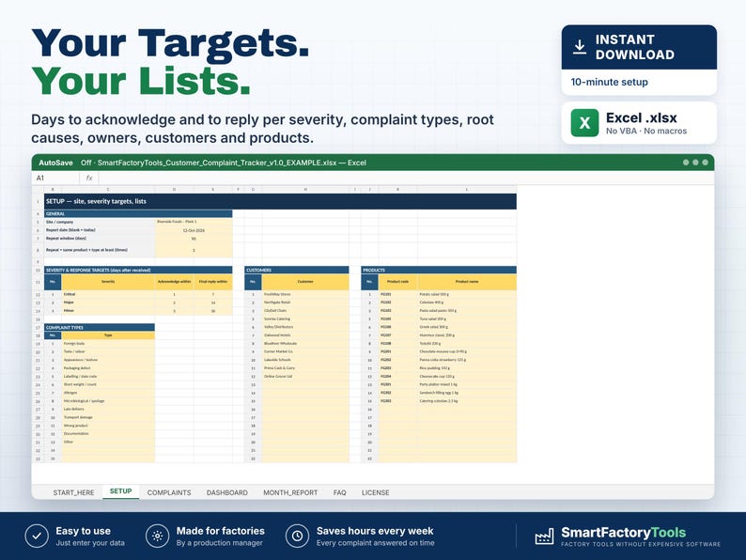Click the CUSTOMERS section header
The height and width of the screenshot is (560, 746).
click(296, 270)
